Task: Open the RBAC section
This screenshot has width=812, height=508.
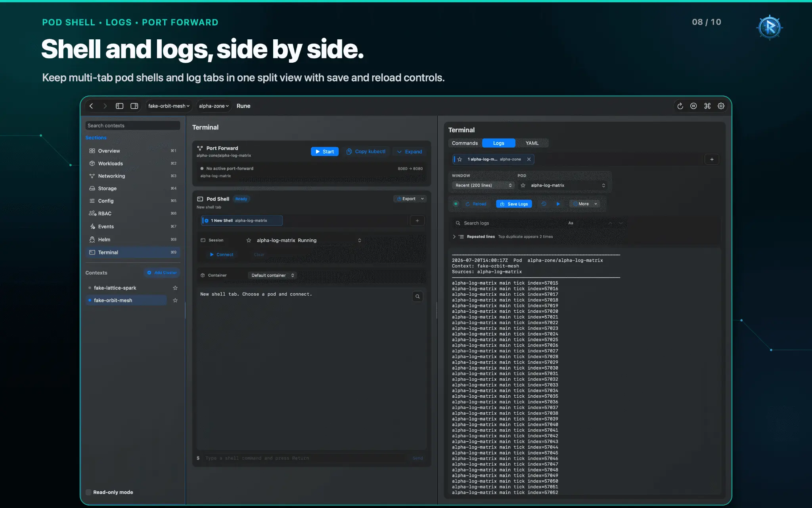Action: pyautogui.click(x=133, y=214)
